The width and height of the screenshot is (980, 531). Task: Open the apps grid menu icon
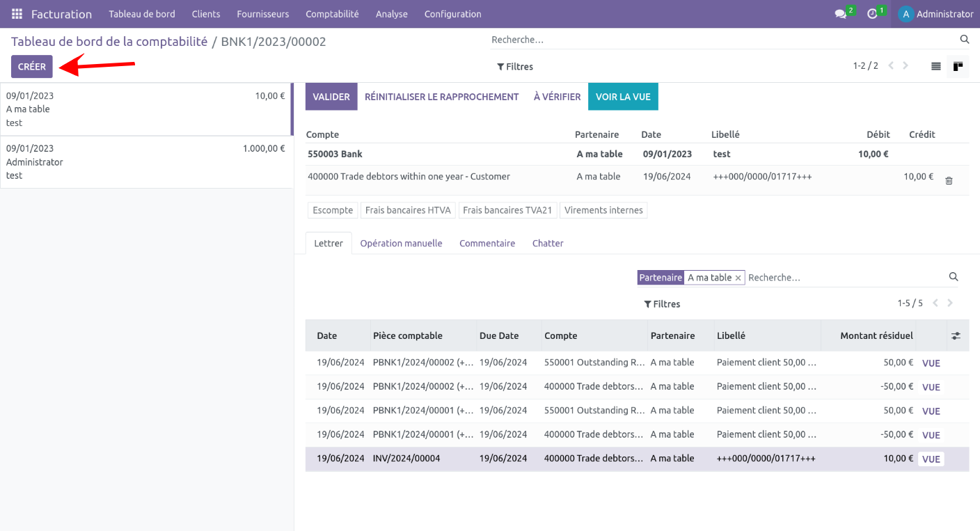(x=17, y=14)
